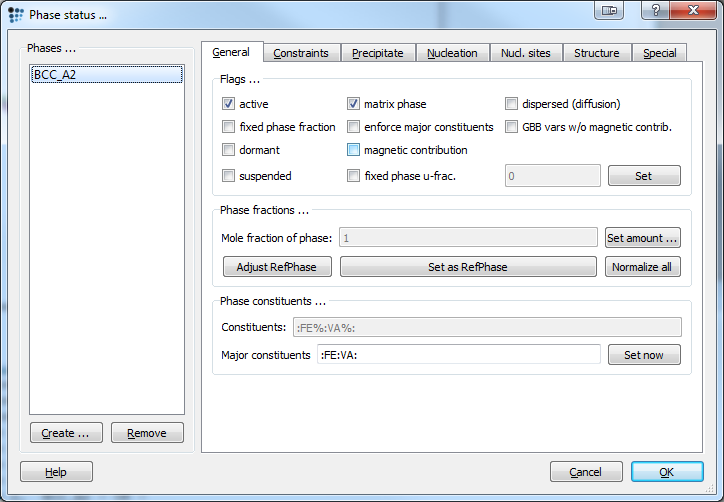Click the question mark help icon
The image size is (724, 502).
pos(656,10)
